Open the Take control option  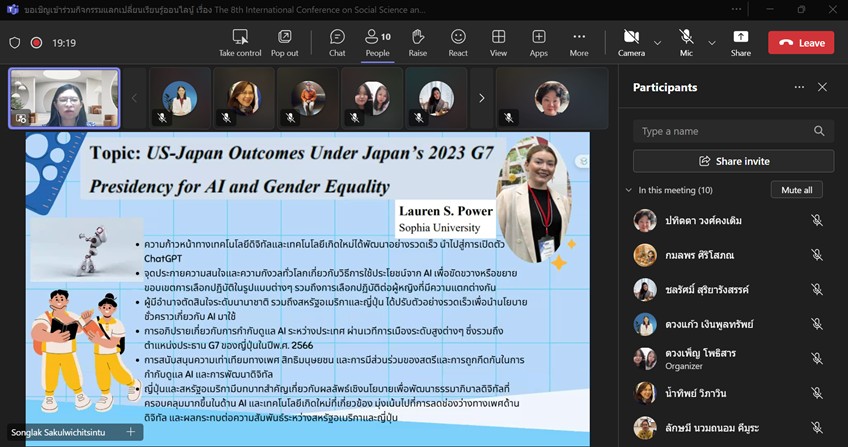tap(240, 42)
